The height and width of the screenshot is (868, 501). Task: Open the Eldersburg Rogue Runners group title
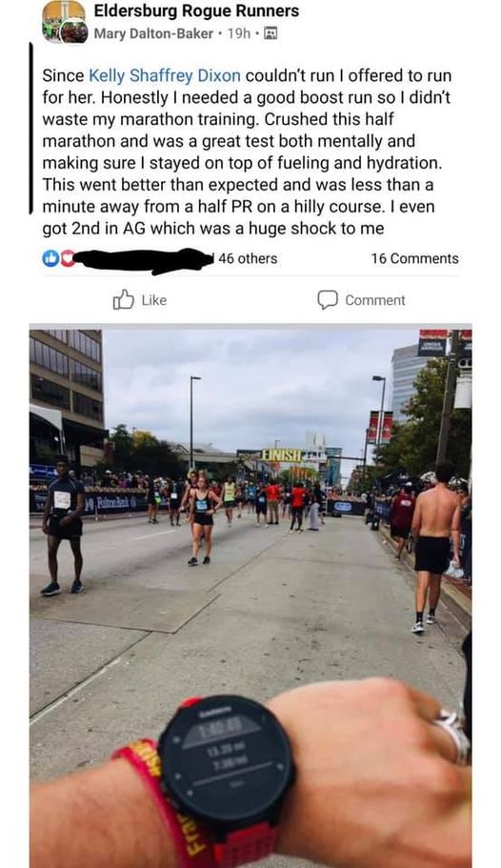click(x=196, y=10)
